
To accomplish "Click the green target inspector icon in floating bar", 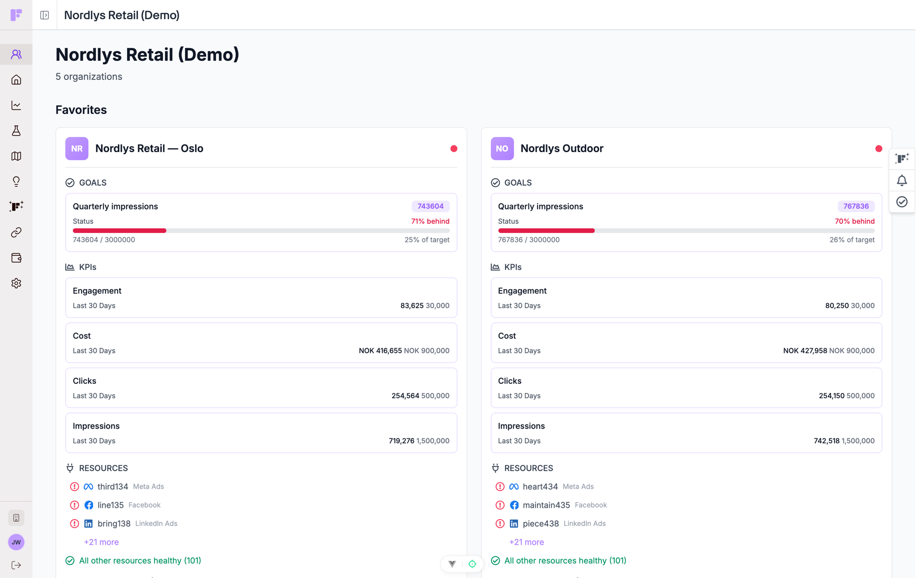I will pos(472,564).
